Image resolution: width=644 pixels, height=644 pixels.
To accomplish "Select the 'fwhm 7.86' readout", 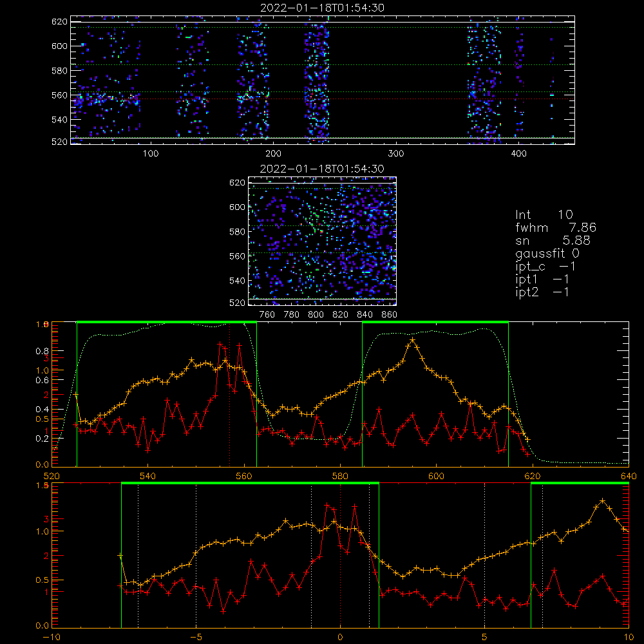I will pos(556,227).
